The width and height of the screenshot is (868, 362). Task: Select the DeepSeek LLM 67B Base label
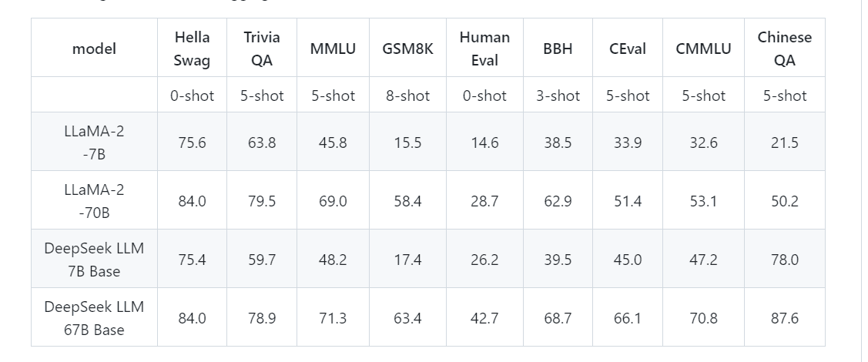(94, 318)
